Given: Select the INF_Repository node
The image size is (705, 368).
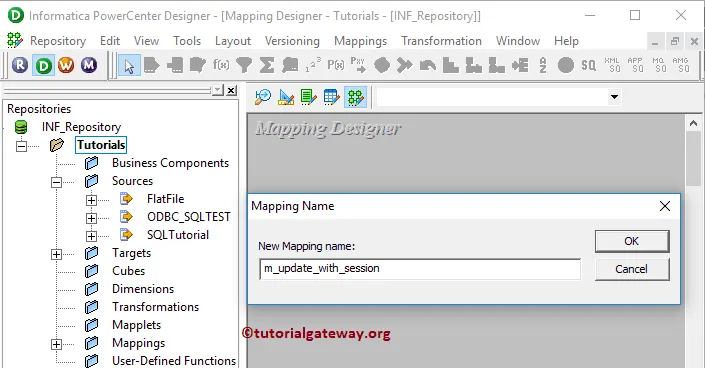Looking at the screenshot, I should pyautogui.click(x=81, y=127).
